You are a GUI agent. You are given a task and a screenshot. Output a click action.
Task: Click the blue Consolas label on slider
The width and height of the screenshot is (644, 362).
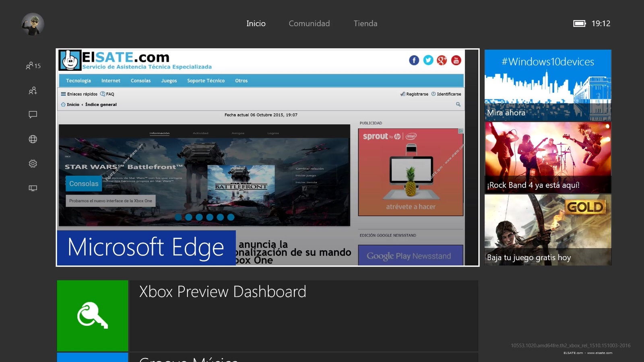point(84,184)
